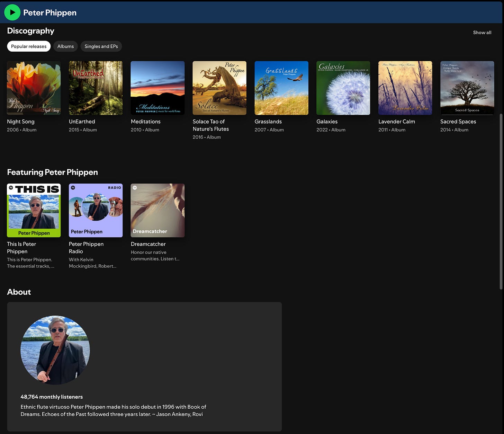The width and height of the screenshot is (504, 434).
Task: Play Peter Phippen with the green play button
Action: click(x=12, y=12)
